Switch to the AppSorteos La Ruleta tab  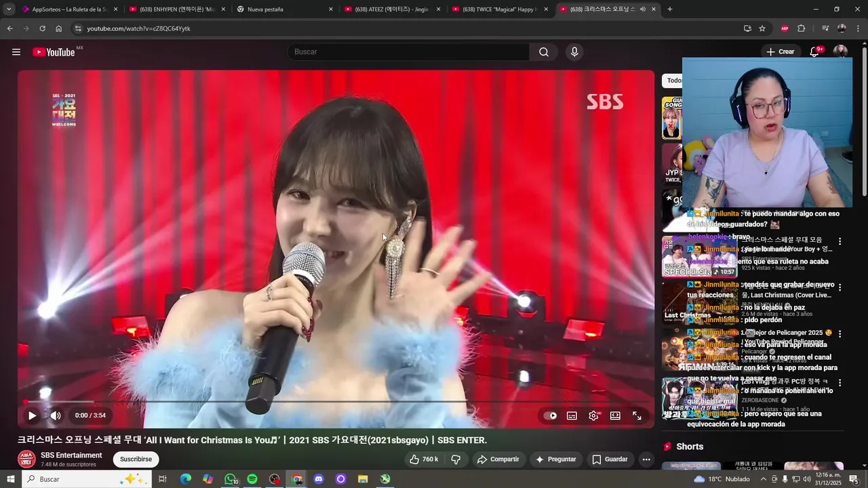tap(70, 9)
